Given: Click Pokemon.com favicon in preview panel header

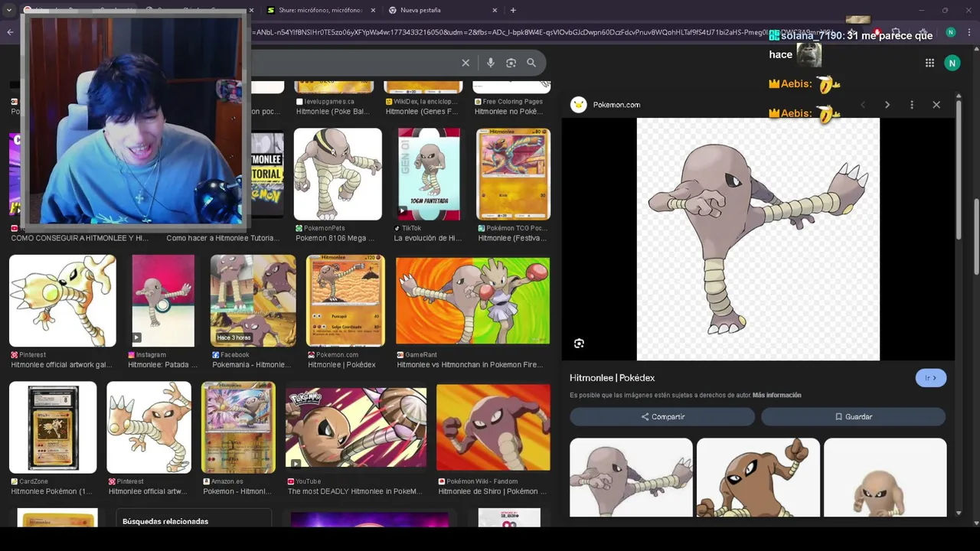Looking at the screenshot, I should click(x=579, y=105).
